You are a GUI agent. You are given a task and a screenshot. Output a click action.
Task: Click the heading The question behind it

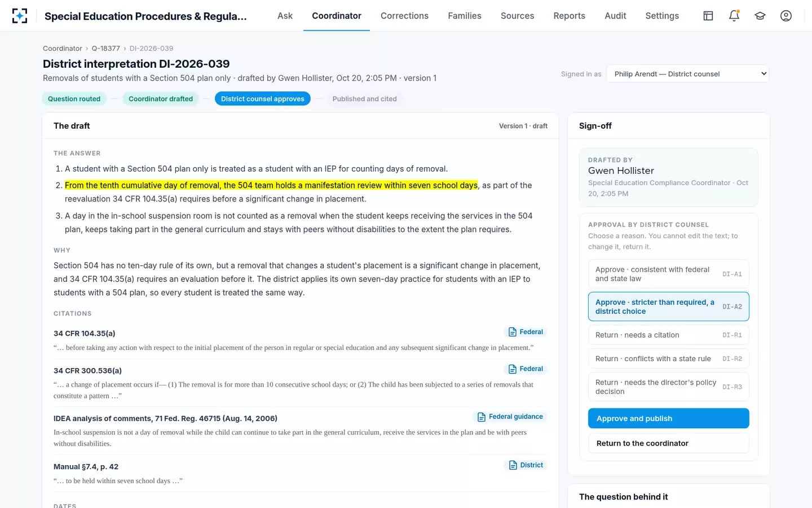[x=624, y=497]
